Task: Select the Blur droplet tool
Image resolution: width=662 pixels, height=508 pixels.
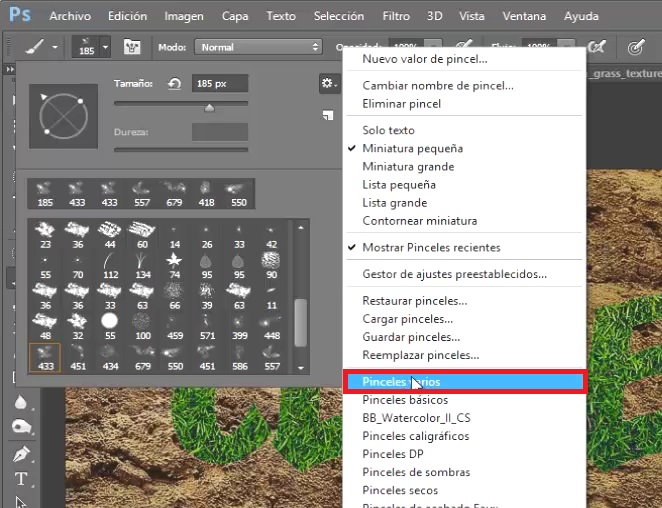Action: (x=21, y=402)
